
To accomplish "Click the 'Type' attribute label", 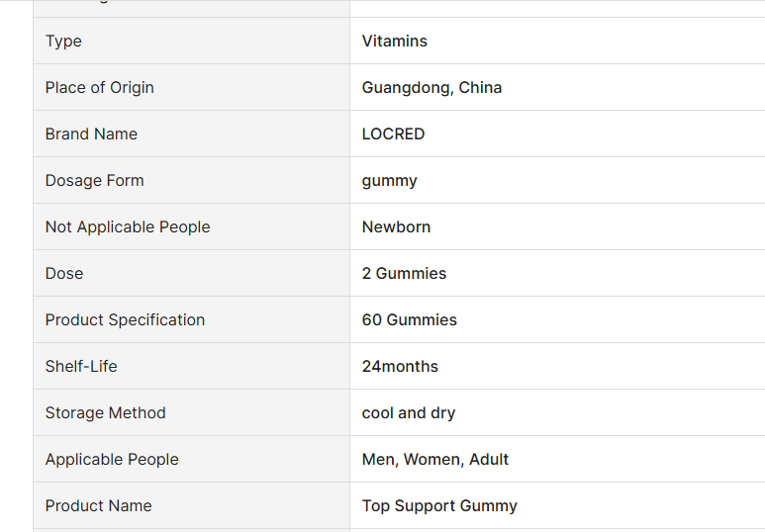I will 63,42.
